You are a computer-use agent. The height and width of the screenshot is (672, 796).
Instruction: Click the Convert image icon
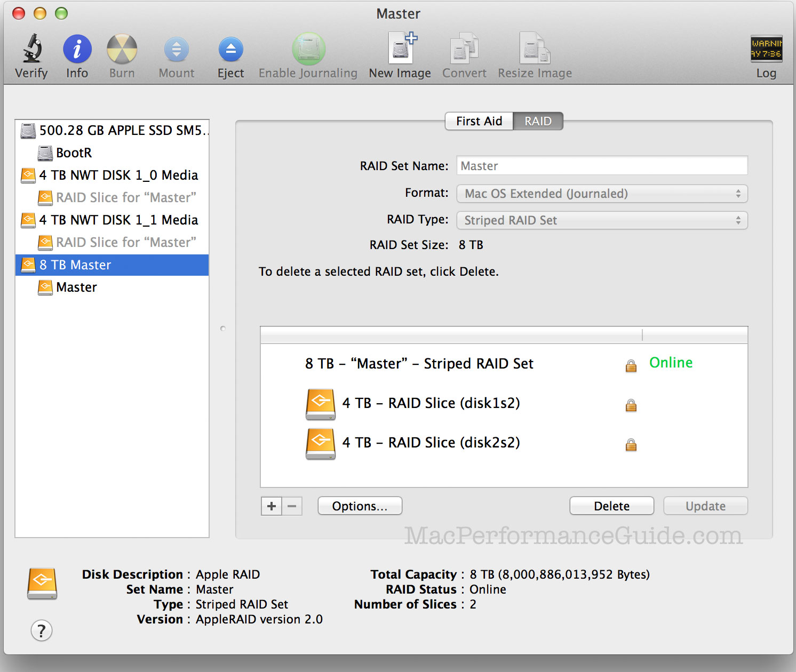(464, 48)
